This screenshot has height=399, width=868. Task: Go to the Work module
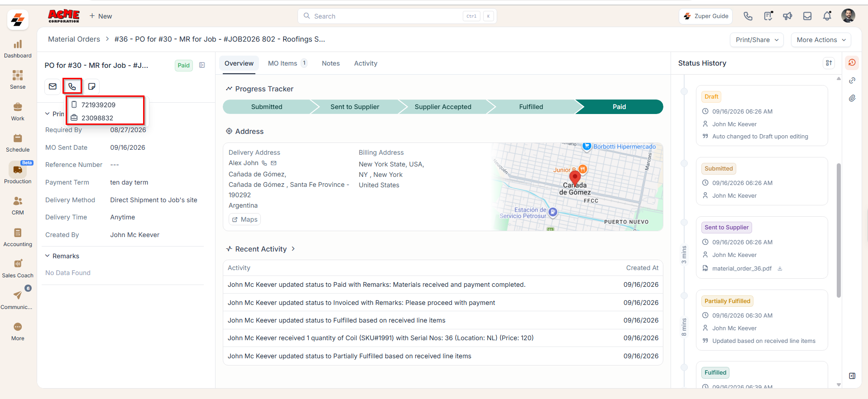[18, 112]
